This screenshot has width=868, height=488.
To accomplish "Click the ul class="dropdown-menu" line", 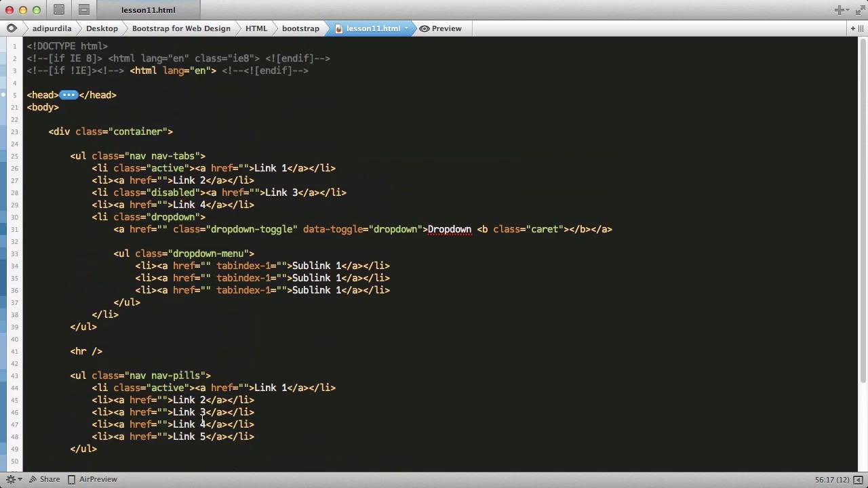I will (x=184, y=253).
